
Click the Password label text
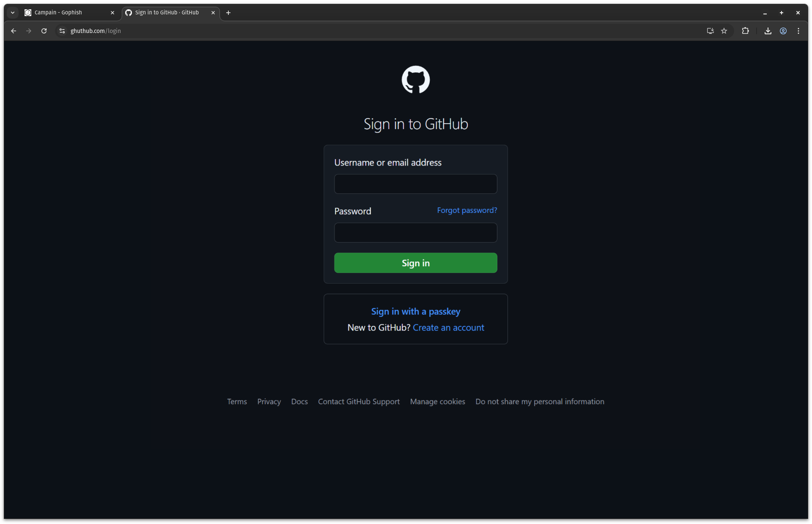click(x=353, y=211)
